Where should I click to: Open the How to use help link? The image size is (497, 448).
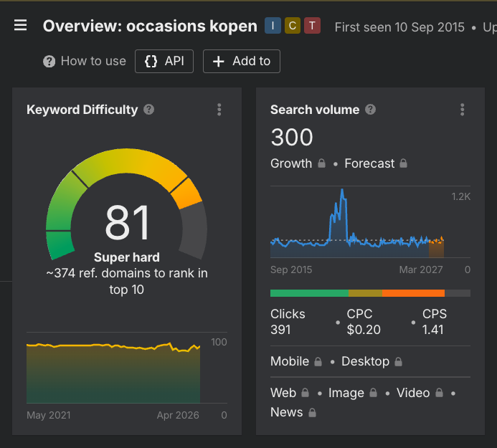(x=85, y=61)
